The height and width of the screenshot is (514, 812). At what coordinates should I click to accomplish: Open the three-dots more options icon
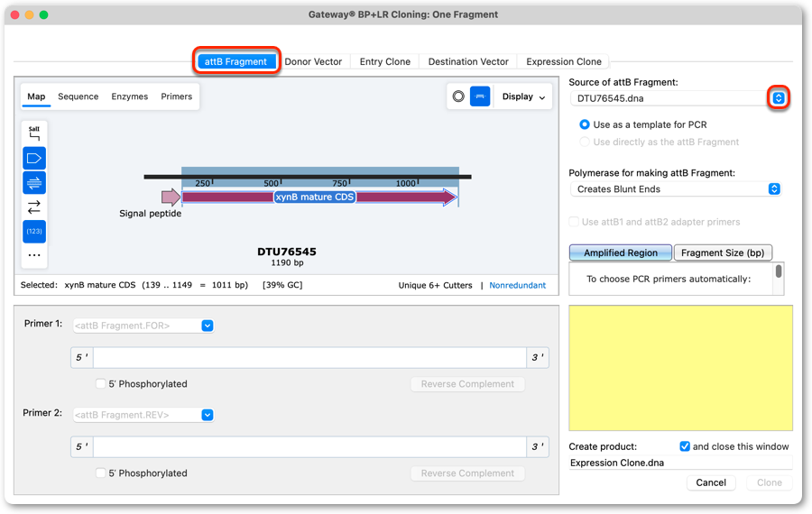pos(34,255)
